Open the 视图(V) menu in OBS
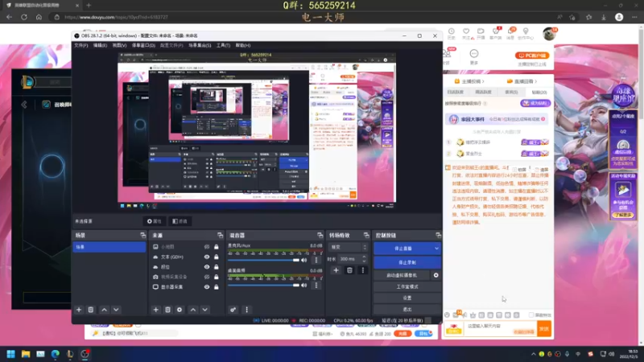This screenshot has height=362, width=644. coord(119,45)
